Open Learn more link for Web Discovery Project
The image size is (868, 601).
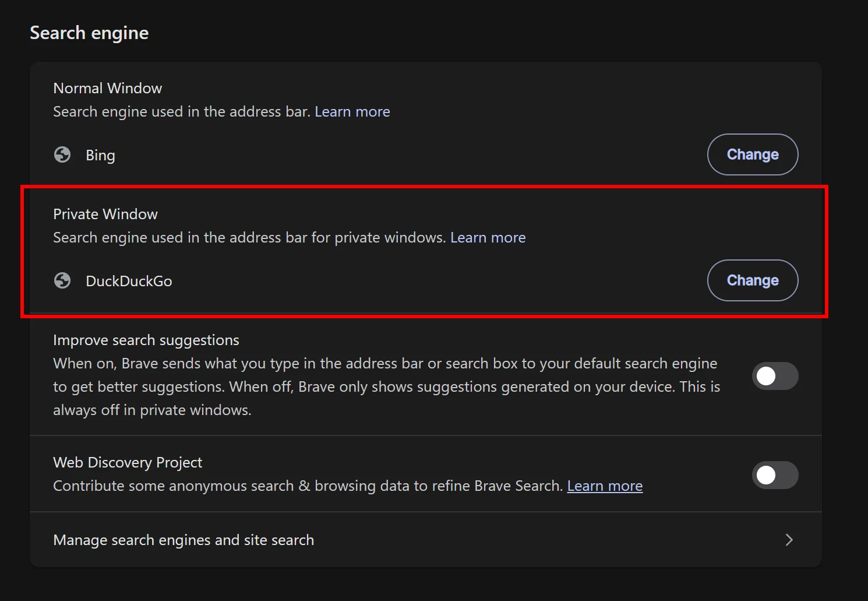pyautogui.click(x=605, y=486)
